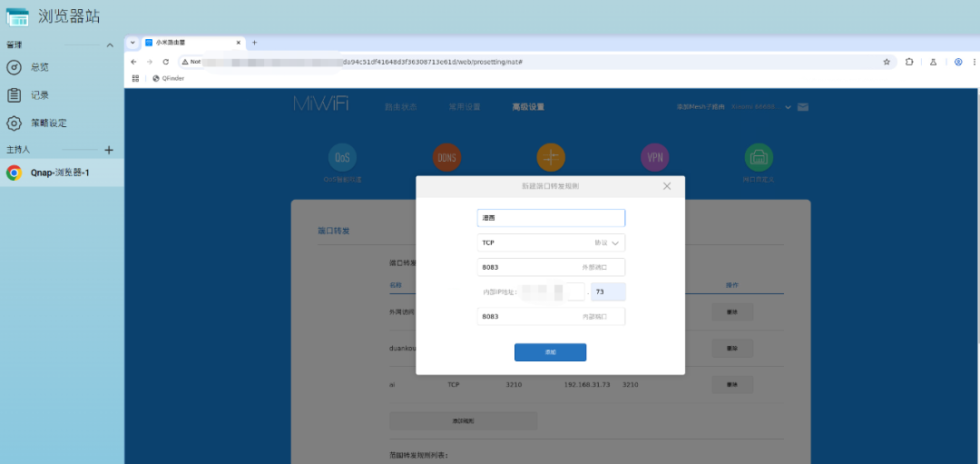
Task: Click the blue 添加 button in dialog
Action: [550, 351]
